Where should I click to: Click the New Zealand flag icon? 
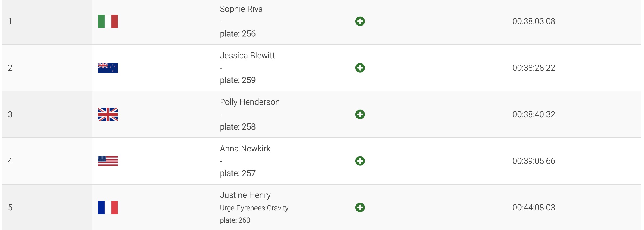click(x=108, y=68)
